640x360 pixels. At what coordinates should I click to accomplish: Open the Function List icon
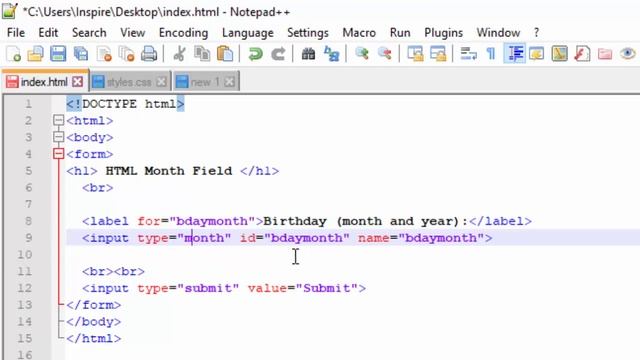tap(582, 54)
